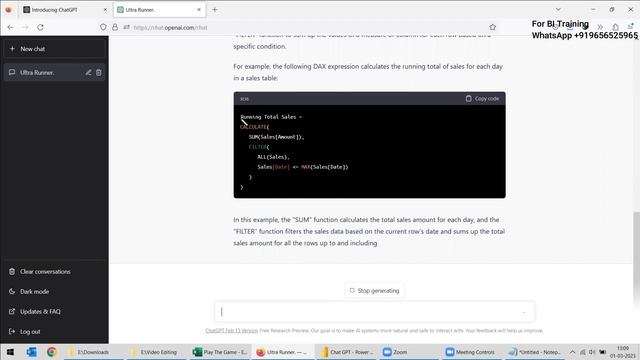
Task: Open the Windows Start menu
Action: pyautogui.click(x=10, y=352)
